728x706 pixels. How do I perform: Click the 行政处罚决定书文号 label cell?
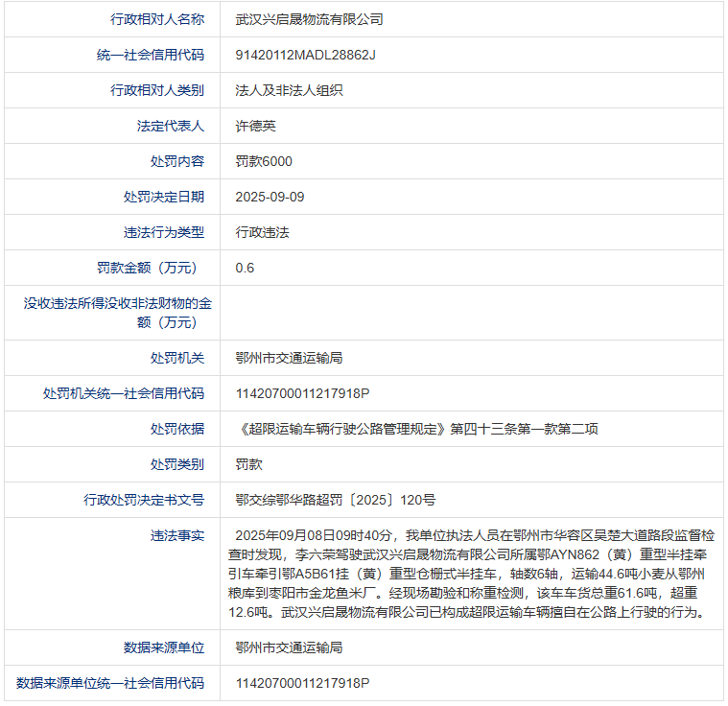[144, 500]
